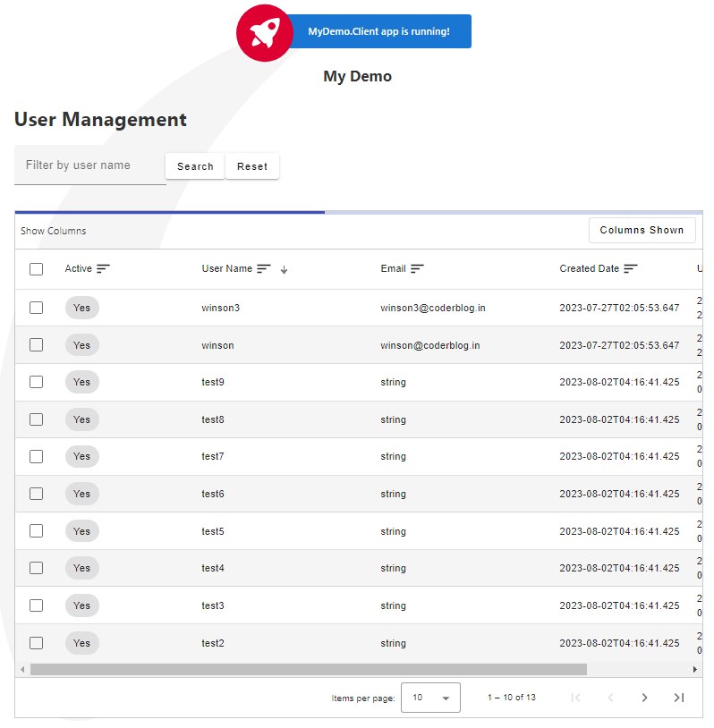Image resolution: width=714 pixels, height=728 pixels.
Task: Focus the Filter by user name field
Action: (x=90, y=165)
